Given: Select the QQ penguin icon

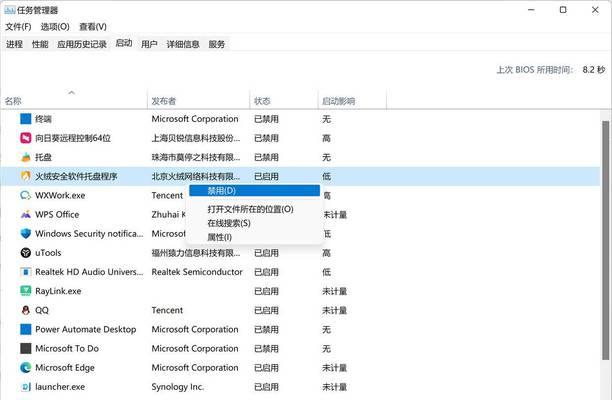Looking at the screenshot, I should click(26, 310).
